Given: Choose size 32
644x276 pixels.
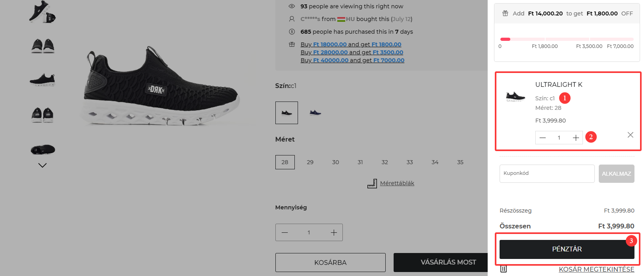Looking at the screenshot, I should coord(384,162).
